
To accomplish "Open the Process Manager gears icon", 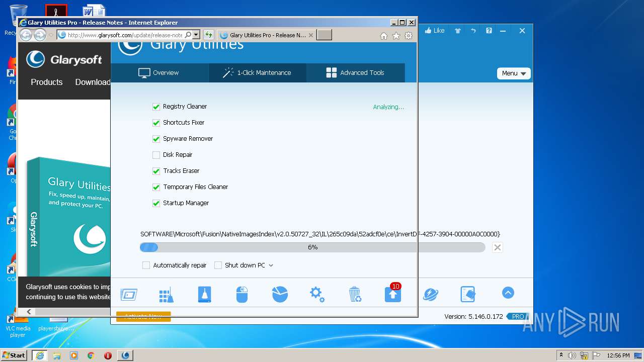I will [x=317, y=295].
